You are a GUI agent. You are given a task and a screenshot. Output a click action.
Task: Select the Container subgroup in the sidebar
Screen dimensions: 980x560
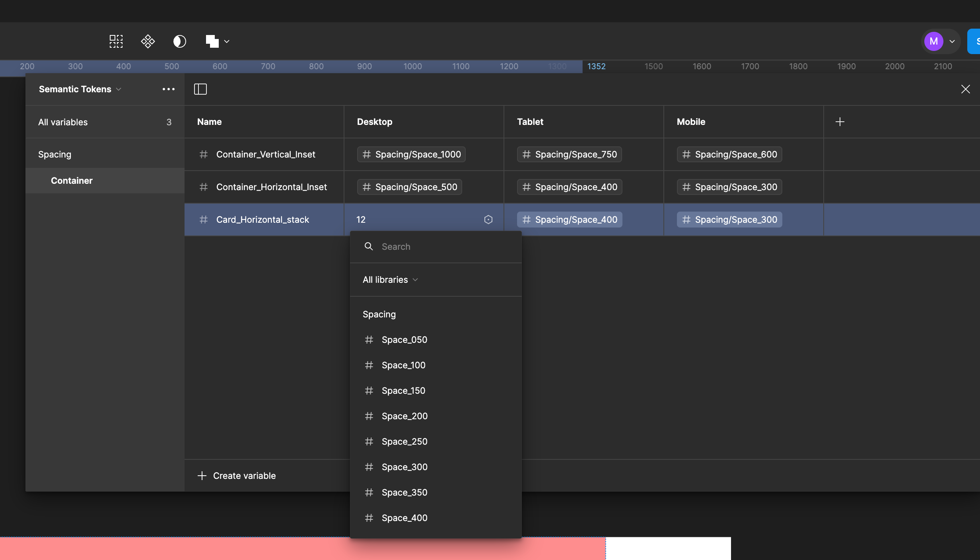[x=105, y=181]
